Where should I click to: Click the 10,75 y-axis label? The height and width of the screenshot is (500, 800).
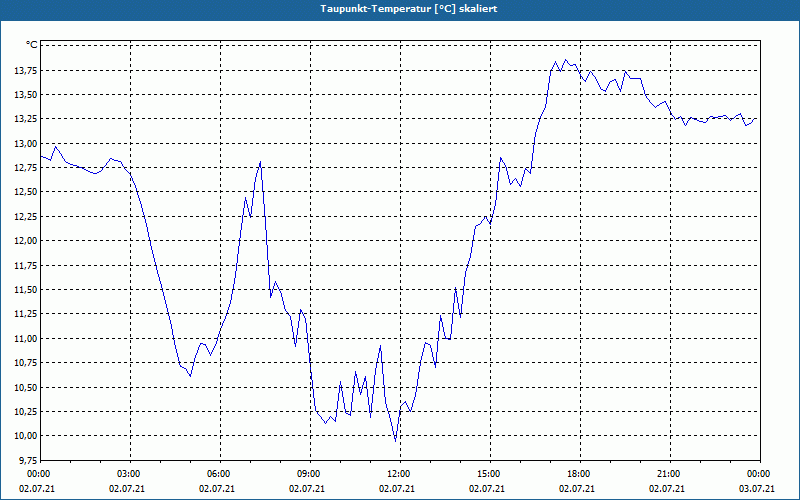point(25,363)
